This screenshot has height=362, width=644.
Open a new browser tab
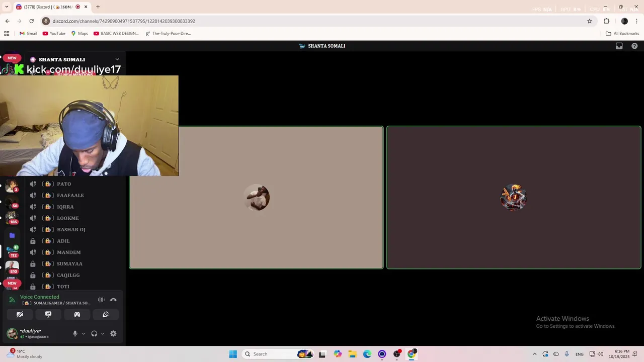(x=98, y=7)
